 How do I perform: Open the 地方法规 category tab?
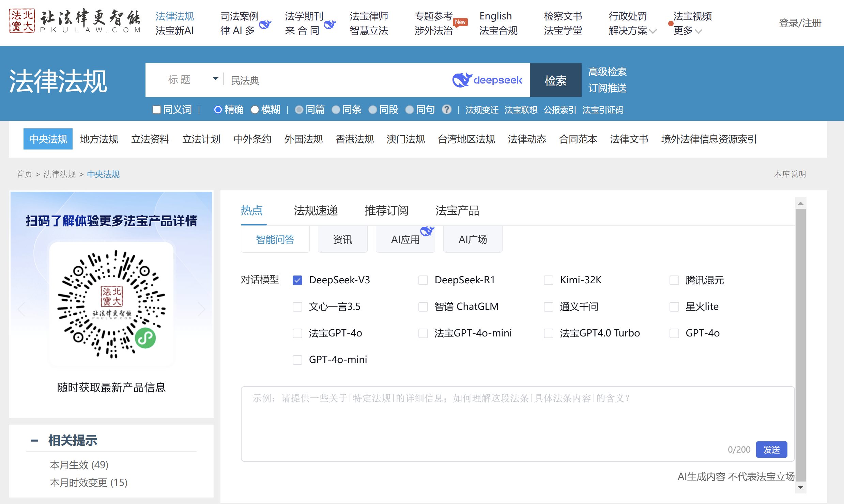(x=99, y=139)
